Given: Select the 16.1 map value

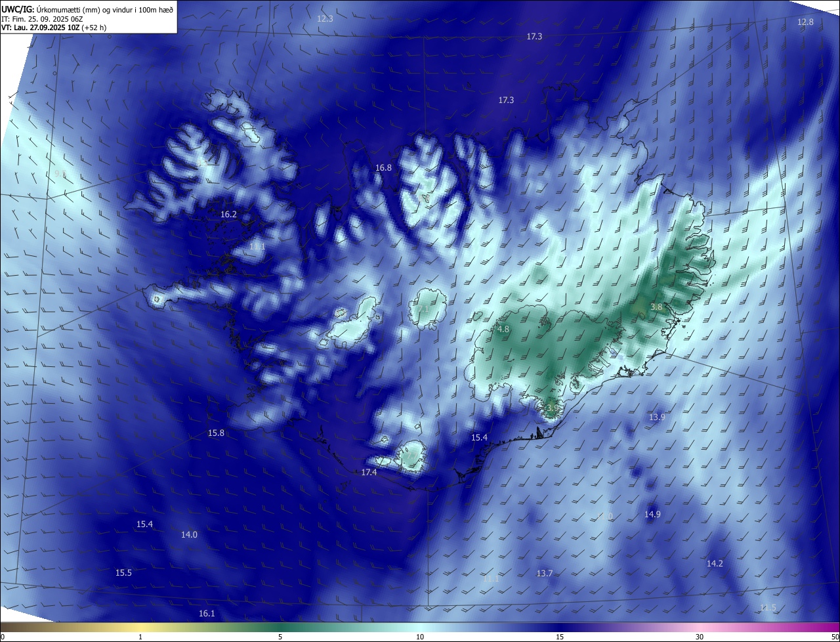Looking at the screenshot, I should 207,614.
